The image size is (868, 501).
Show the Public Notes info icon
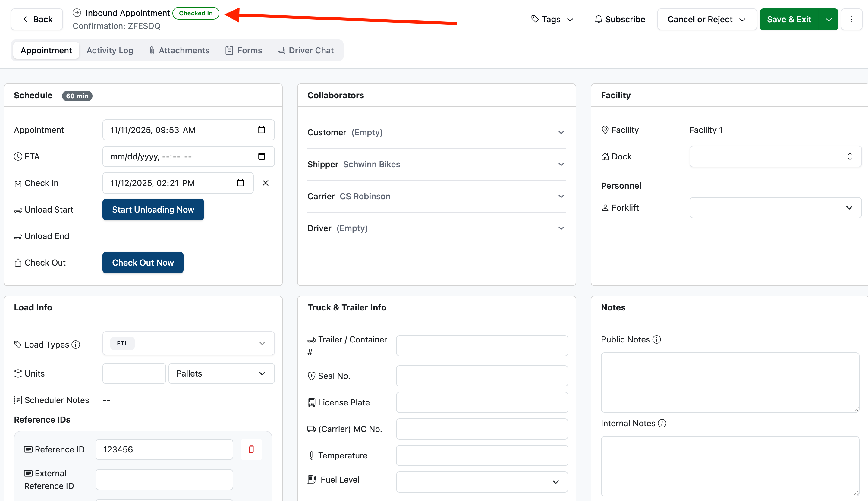click(x=656, y=339)
